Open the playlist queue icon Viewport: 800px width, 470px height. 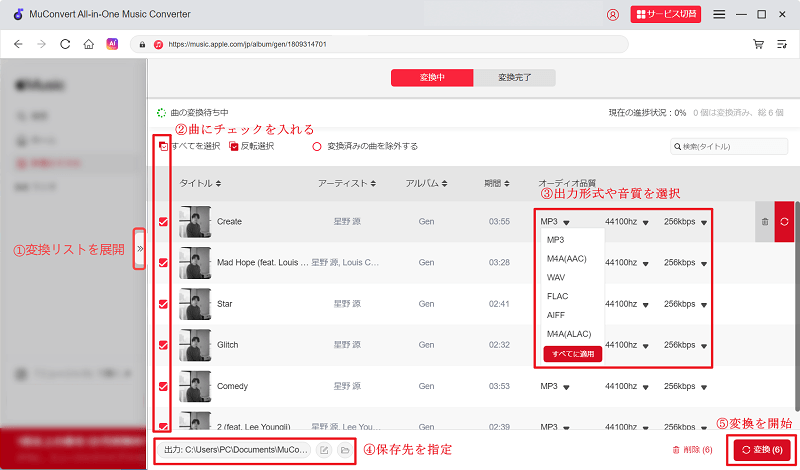coord(782,44)
